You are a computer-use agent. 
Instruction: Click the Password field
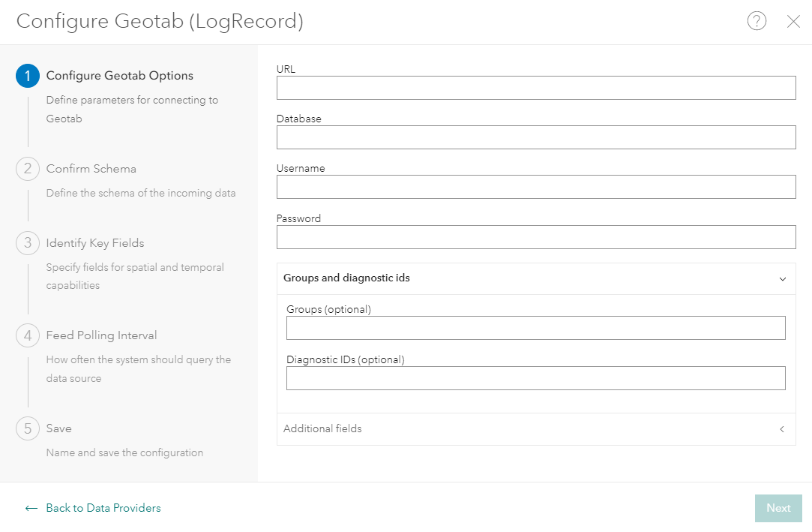(536, 237)
